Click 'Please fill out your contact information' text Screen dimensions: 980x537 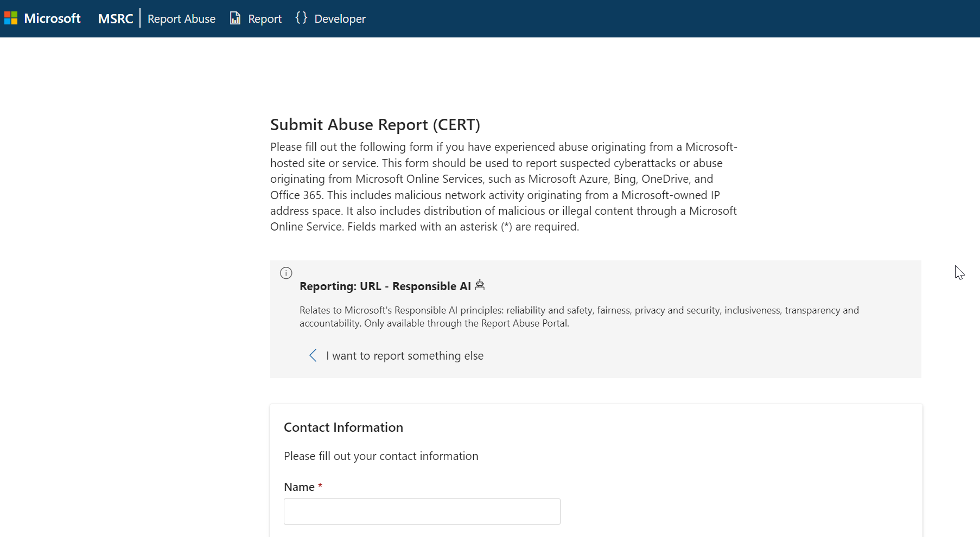[x=381, y=456]
